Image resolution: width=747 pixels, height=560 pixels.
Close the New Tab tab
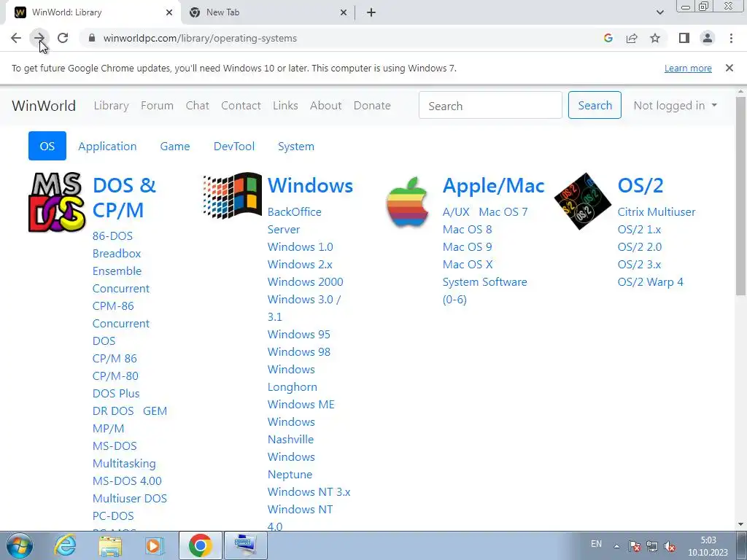pos(344,12)
